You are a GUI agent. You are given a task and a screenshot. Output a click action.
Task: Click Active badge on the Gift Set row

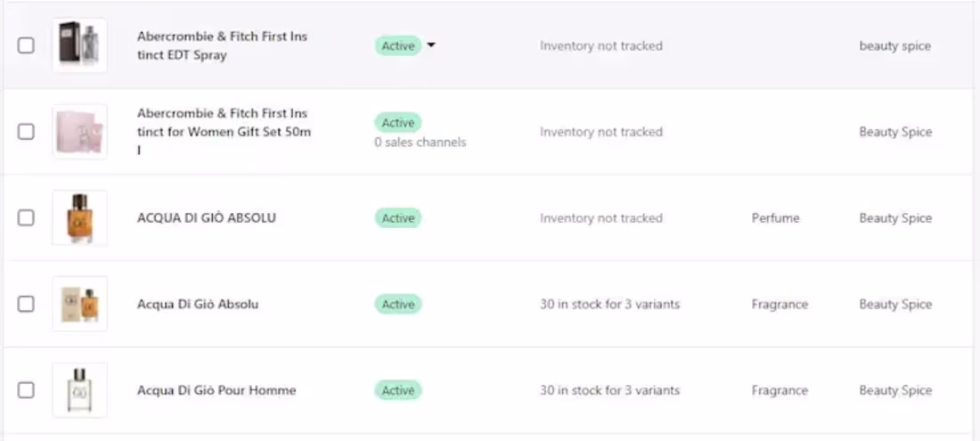(x=397, y=123)
